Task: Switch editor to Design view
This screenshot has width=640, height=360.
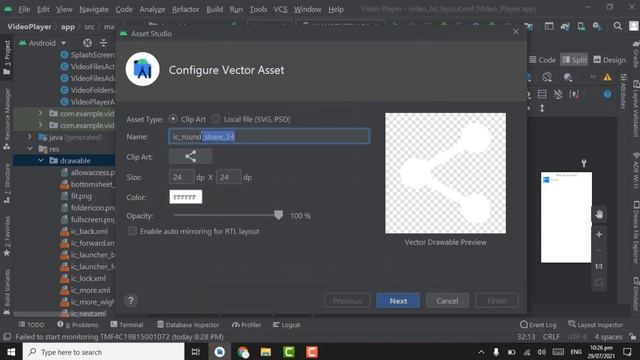Action: click(x=609, y=60)
